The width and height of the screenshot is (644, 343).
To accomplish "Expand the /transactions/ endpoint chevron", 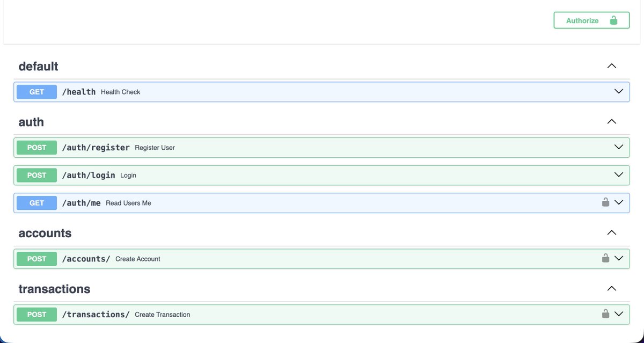I will click(619, 314).
